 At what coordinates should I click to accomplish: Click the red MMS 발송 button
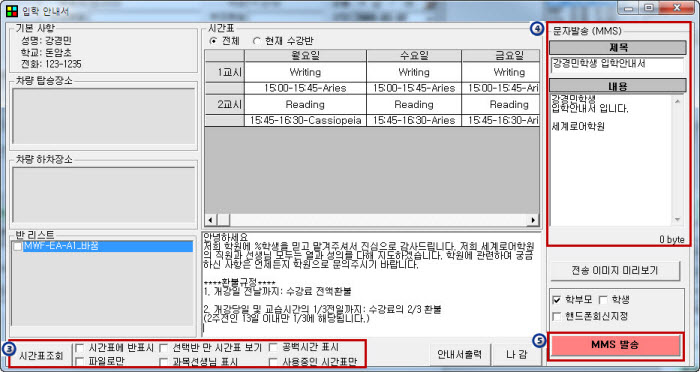[615, 345]
